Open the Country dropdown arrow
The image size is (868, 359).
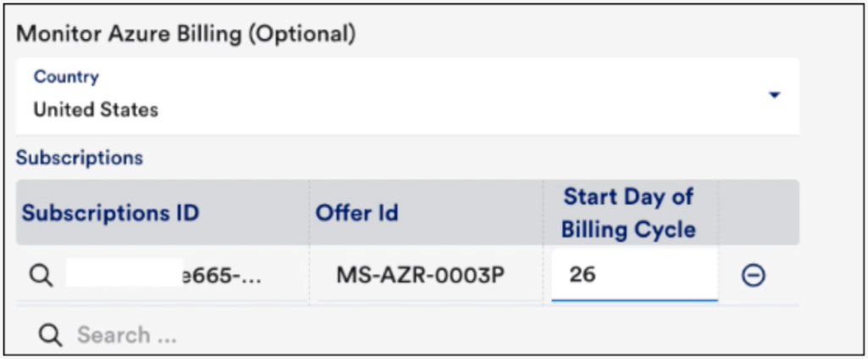pos(775,95)
